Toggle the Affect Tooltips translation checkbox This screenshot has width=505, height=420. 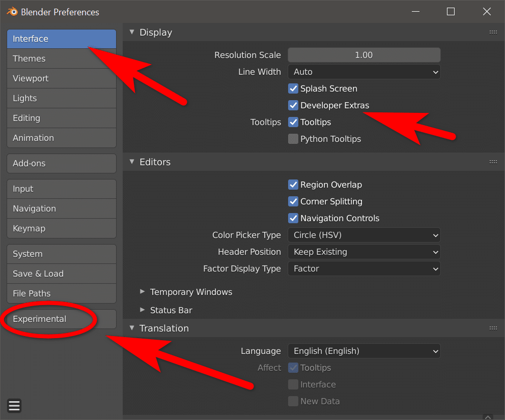coord(293,368)
